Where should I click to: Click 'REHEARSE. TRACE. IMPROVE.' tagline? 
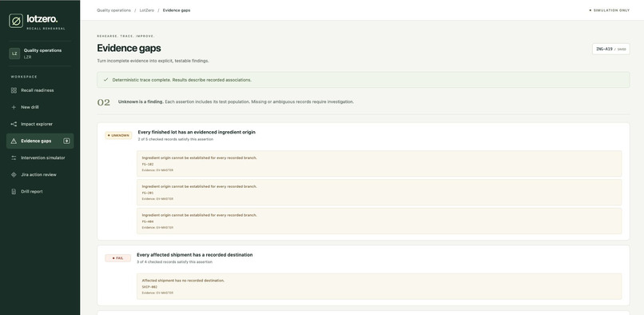click(x=125, y=36)
